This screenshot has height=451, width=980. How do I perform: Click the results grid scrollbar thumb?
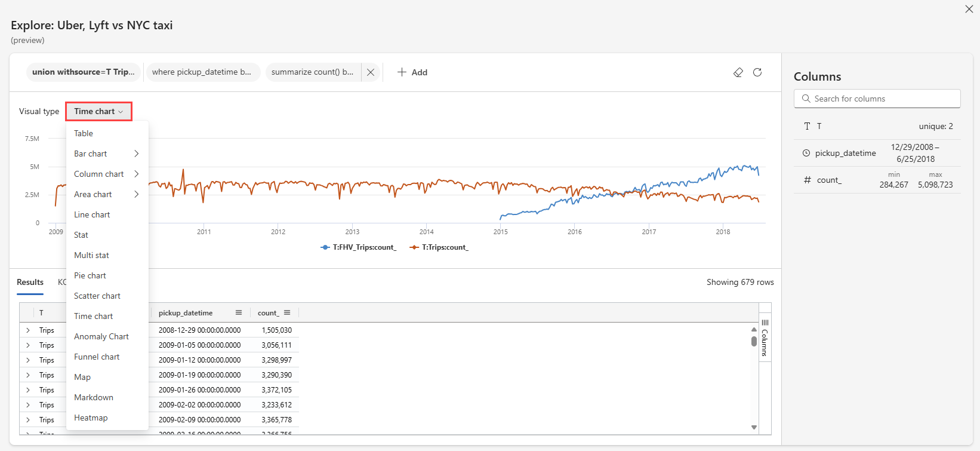pos(754,341)
